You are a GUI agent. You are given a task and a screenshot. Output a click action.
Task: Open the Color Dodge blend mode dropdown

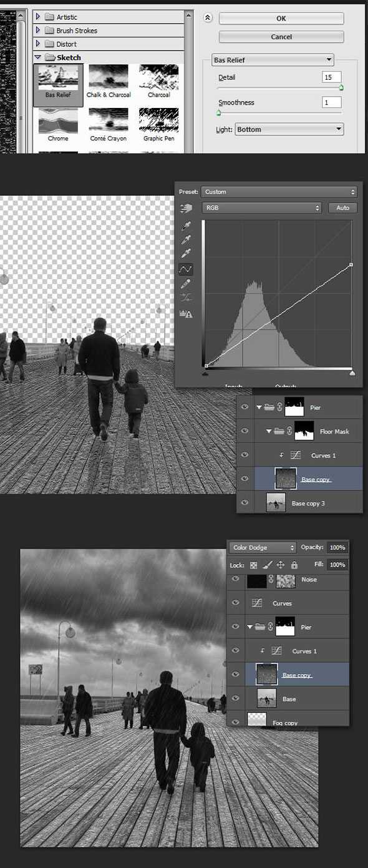point(263,547)
